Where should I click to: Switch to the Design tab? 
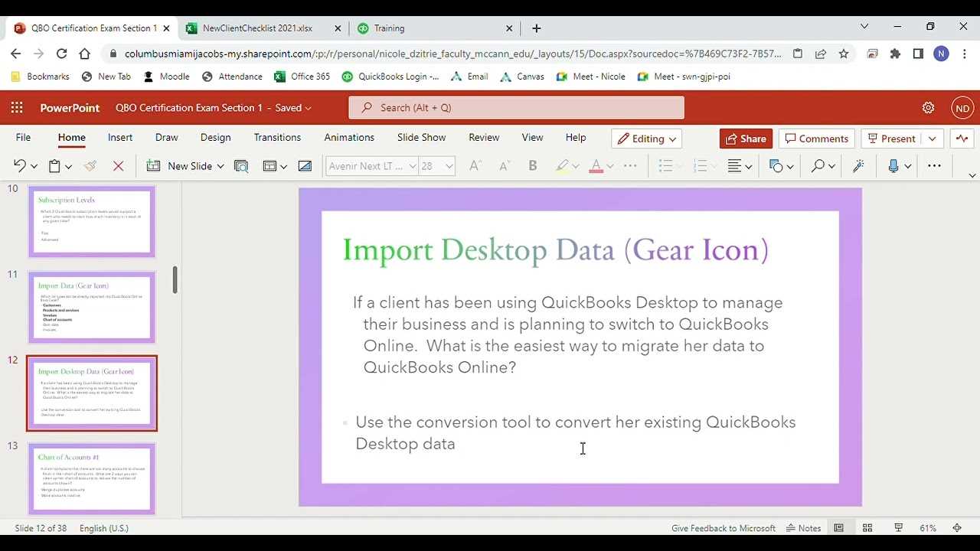point(215,138)
